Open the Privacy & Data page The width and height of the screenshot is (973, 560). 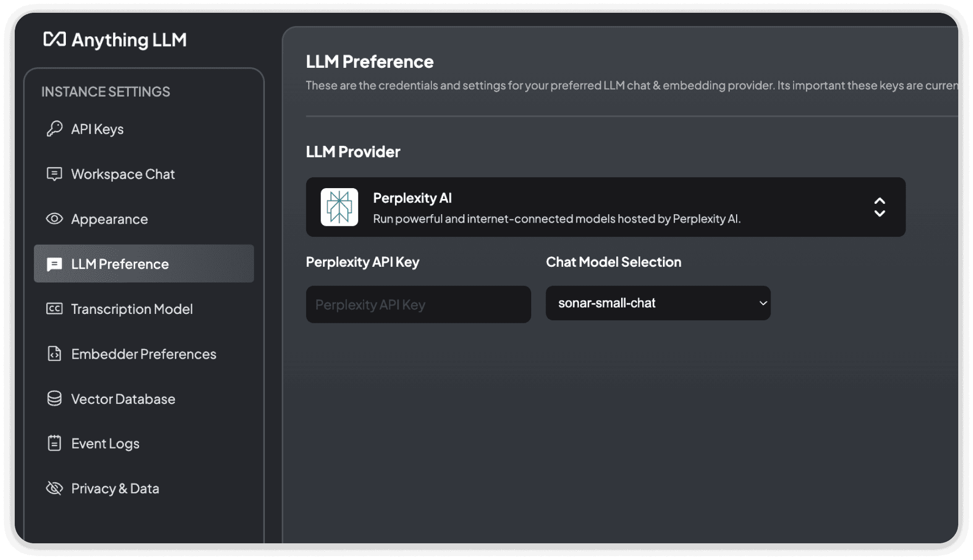coord(115,489)
